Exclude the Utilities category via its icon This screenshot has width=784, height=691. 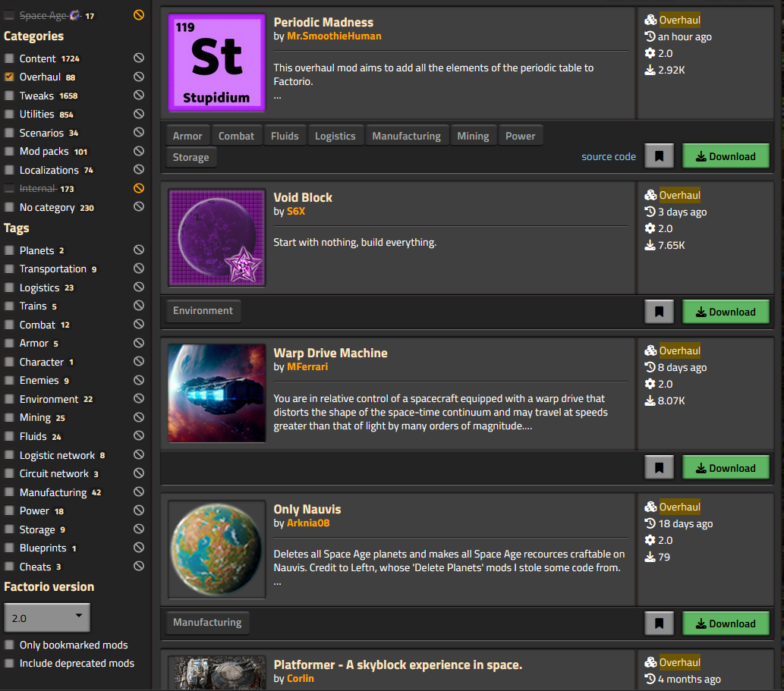(x=138, y=114)
